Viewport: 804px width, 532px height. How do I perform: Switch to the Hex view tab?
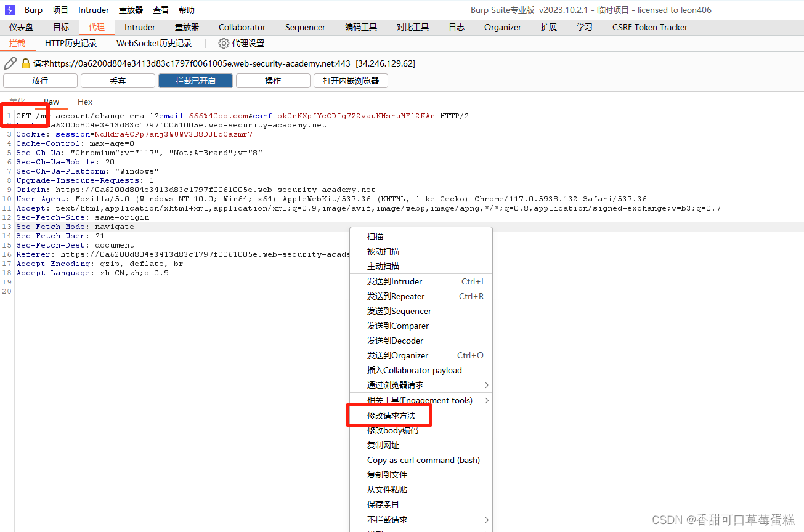[85, 102]
